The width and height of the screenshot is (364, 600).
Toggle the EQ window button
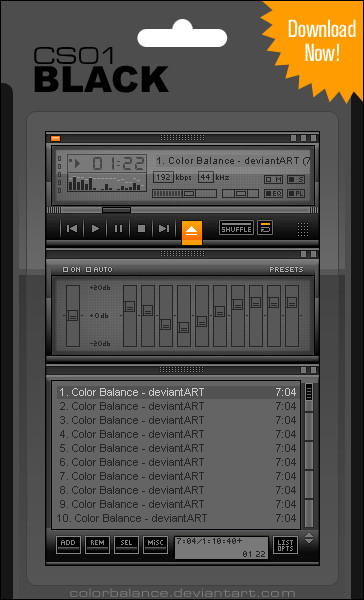[x=273, y=194]
